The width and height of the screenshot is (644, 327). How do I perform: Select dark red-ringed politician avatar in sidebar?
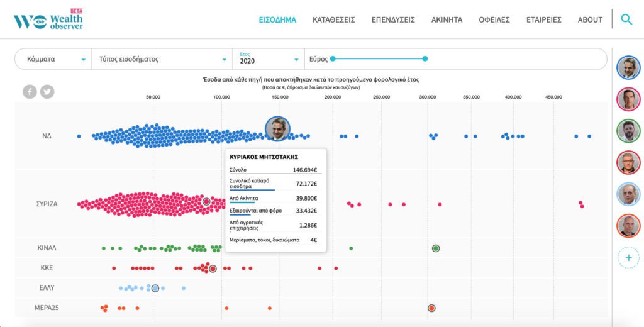pos(628,162)
